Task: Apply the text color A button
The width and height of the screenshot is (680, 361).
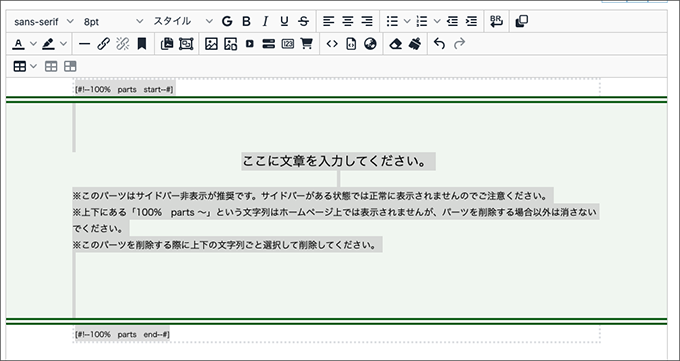Action: click(x=18, y=44)
